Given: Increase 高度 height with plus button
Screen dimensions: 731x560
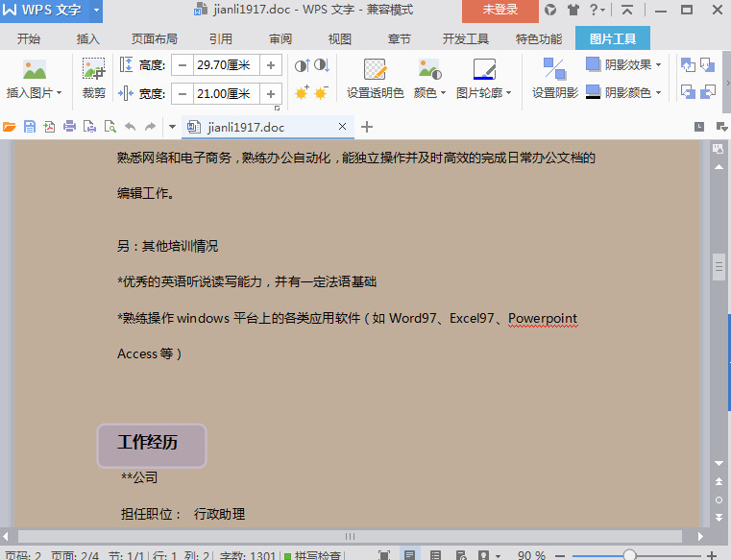Looking at the screenshot, I should pyautogui.click(x=270, y=64).
